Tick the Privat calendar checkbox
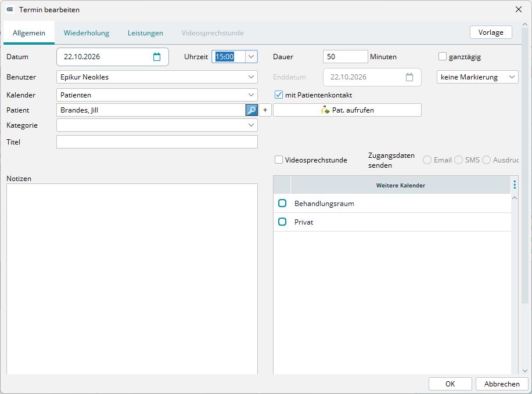 282,222
